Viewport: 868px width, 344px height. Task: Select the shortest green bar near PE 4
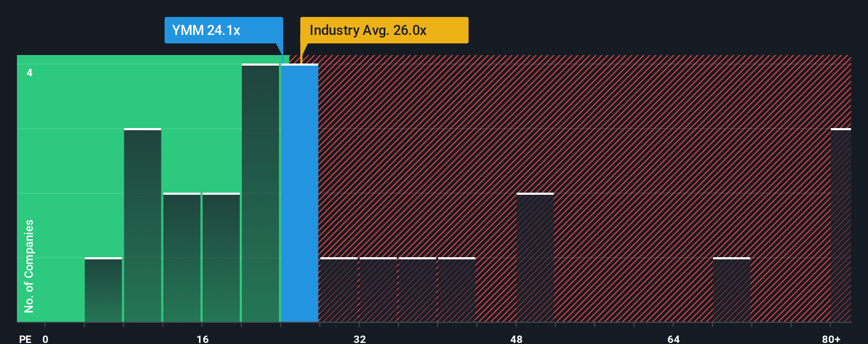coord(103,289)
